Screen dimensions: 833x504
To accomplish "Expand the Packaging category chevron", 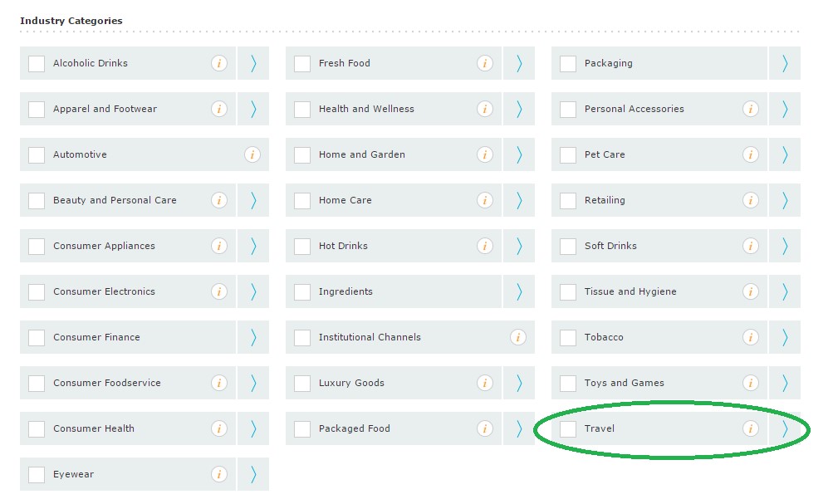I will [x=785, y=63].
